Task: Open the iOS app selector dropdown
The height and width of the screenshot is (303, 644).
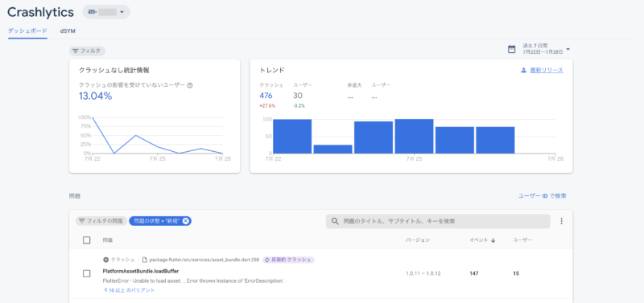Action: [106, 12]
